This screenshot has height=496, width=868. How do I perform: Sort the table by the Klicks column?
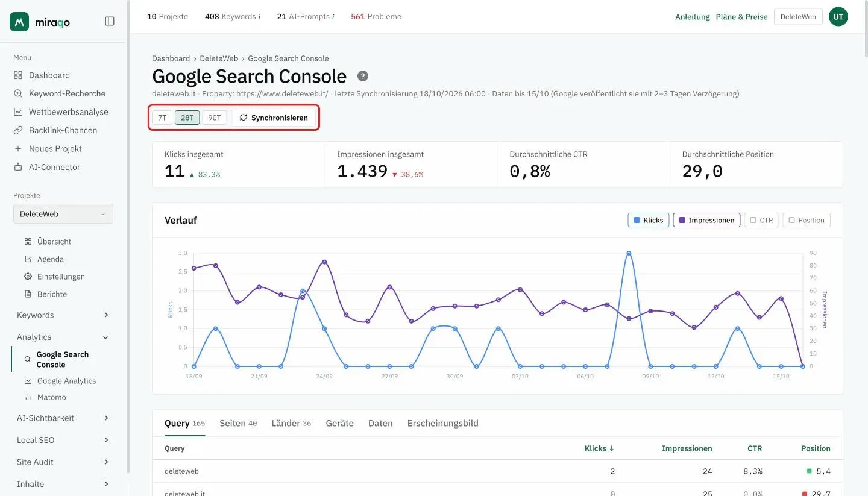(599, 448)
